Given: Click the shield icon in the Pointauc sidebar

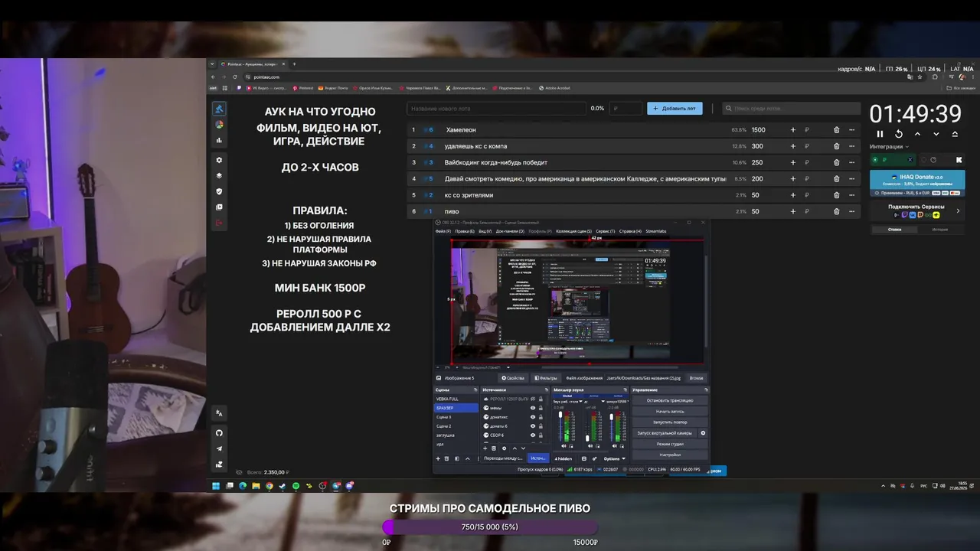Looking at the screenshot, I should (219, 191).
